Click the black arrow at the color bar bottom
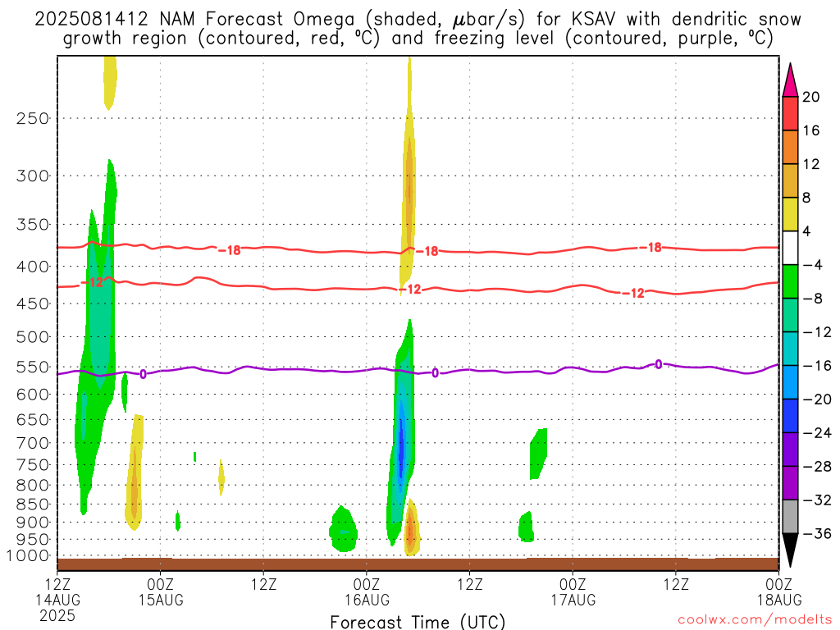The width and height of the screenshot is (840, 630). point(790,550)
